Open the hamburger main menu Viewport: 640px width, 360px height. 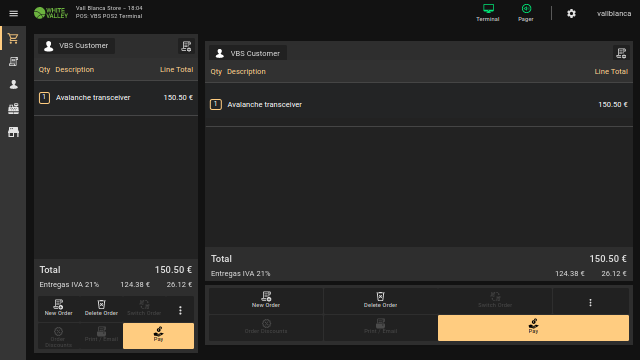click(13, 13)
